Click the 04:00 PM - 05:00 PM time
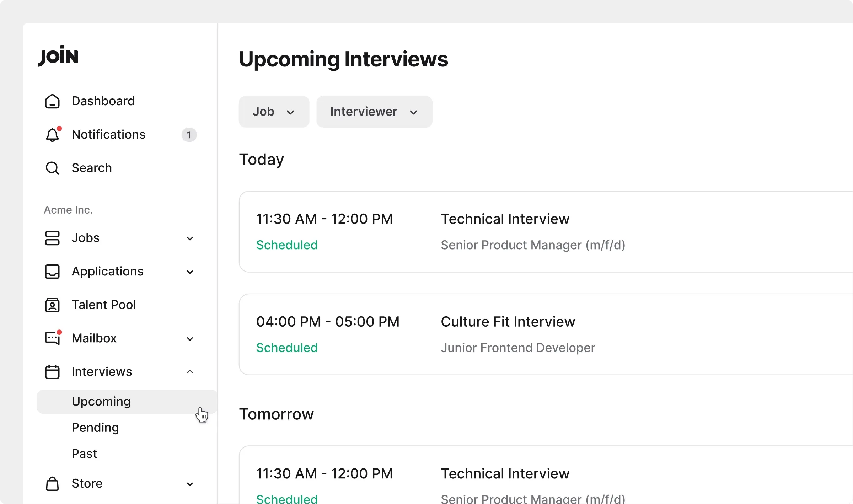Viewport: 853px width, 504px height. coord(328,322)
